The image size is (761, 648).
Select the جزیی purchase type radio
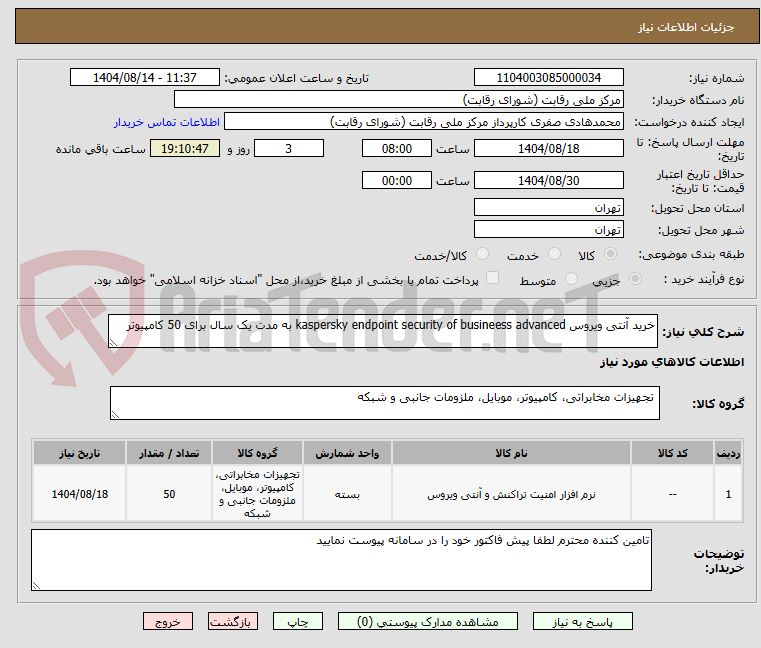635,279
